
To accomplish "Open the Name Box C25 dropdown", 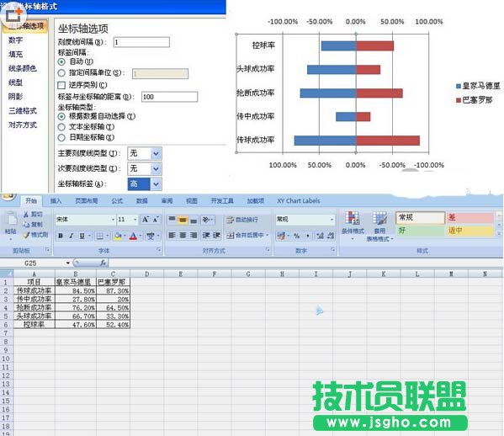I will [68, 263].
